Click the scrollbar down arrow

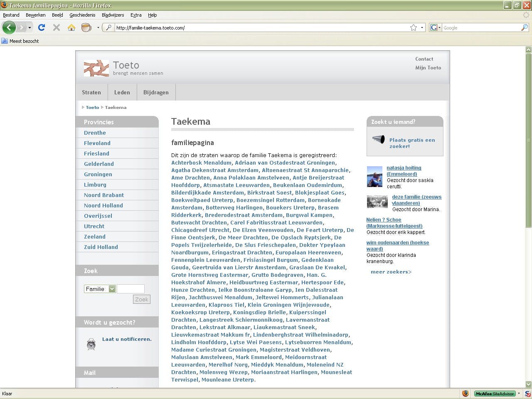click(x=528, y=384)
